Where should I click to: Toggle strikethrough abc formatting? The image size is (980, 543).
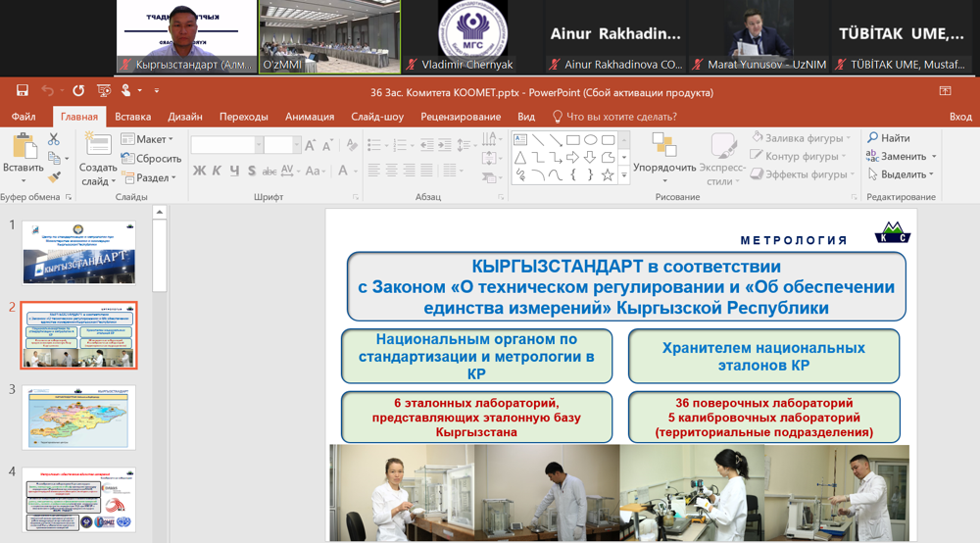click(269, 171)
